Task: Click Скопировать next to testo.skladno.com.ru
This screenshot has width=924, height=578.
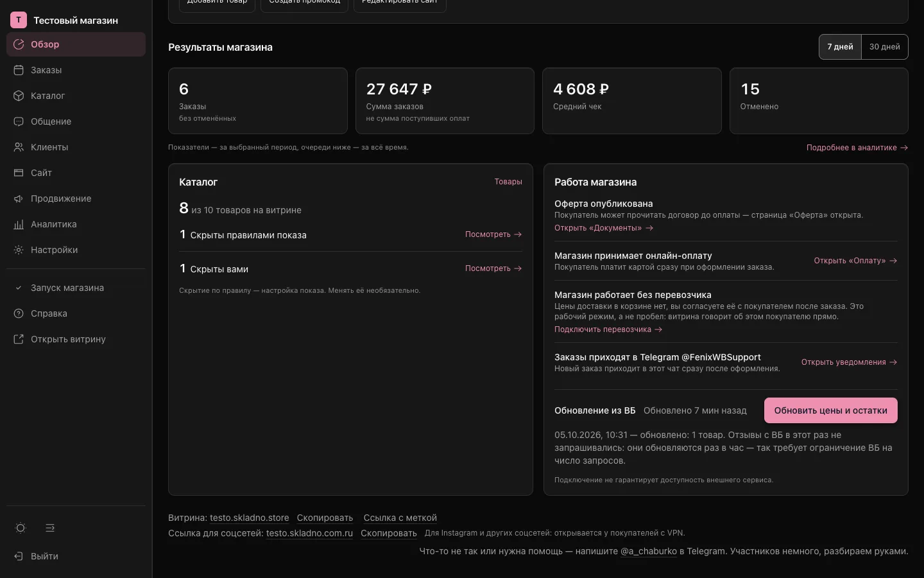Action: click(x=388, y=533)
